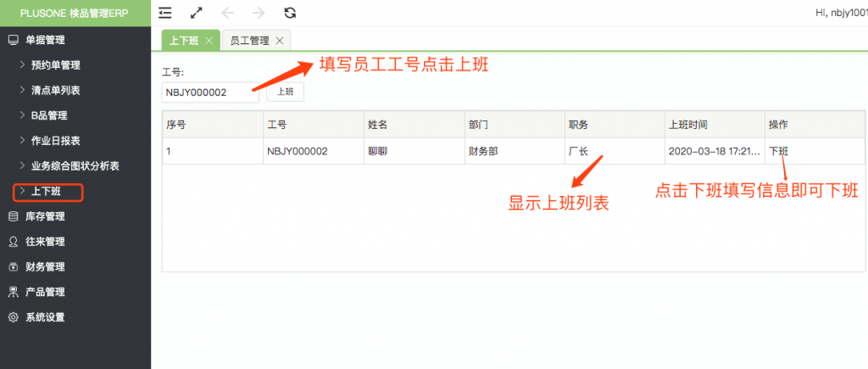Viewport: 868px width, 369px height.
Task: Click the PLUSONE 検品管理ERP logo header
Action: coord(75,14)
